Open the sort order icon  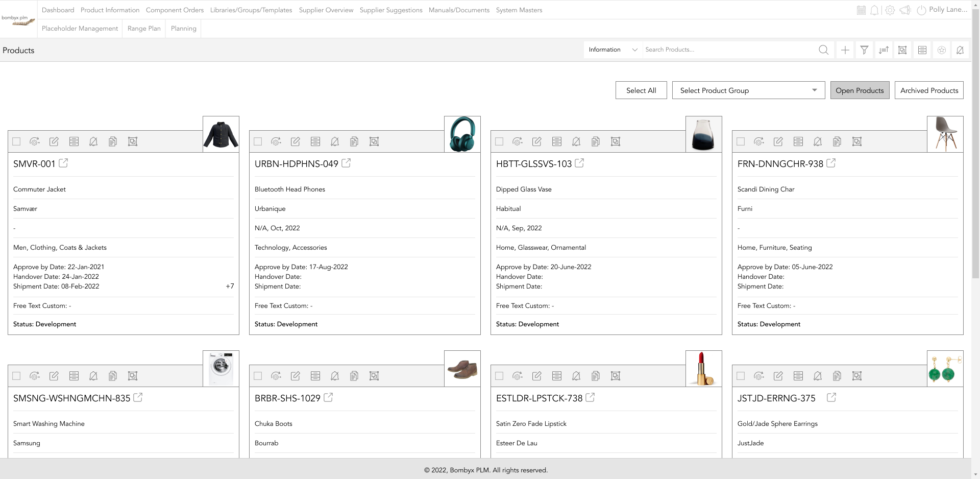(x=884, y=50)
